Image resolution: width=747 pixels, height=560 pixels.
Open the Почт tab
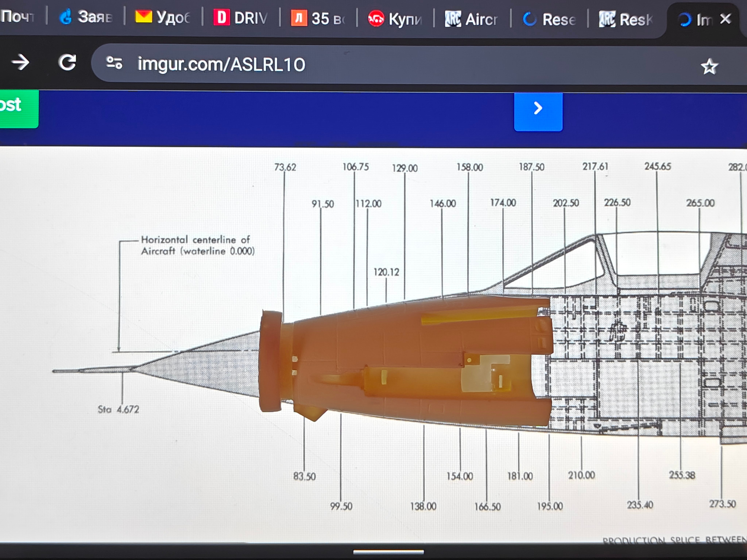(x=18, y=16)
